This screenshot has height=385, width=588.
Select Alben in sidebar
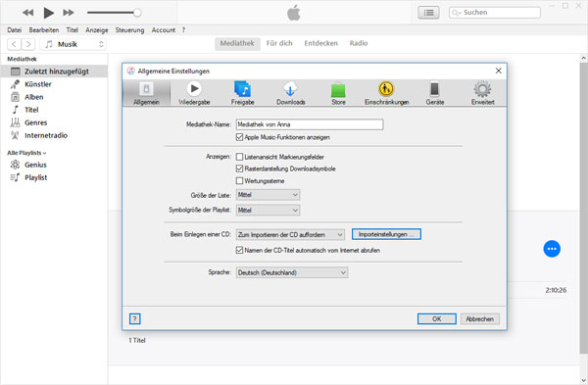54,97
